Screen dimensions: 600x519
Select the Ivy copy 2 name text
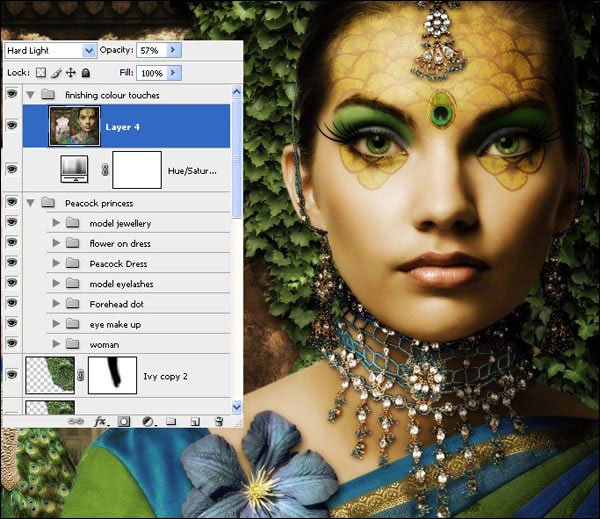click(x=165, y=377)
